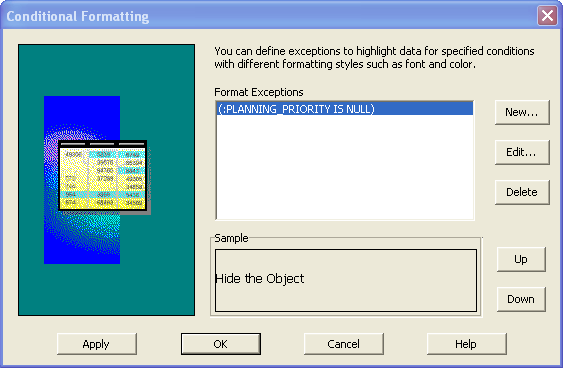Apply the conditional formatting
This screenshot has height=368, width=563.
pyautogui.click(x=97, y=344)
